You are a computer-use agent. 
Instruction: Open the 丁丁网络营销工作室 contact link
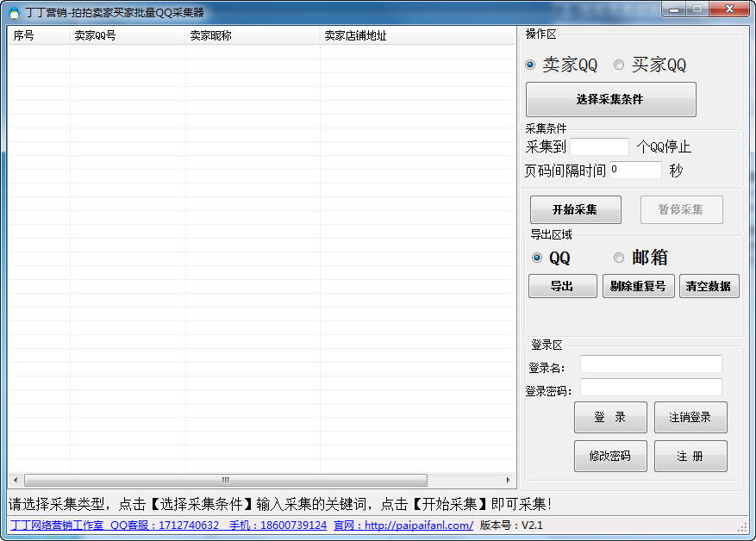(168, 525)
